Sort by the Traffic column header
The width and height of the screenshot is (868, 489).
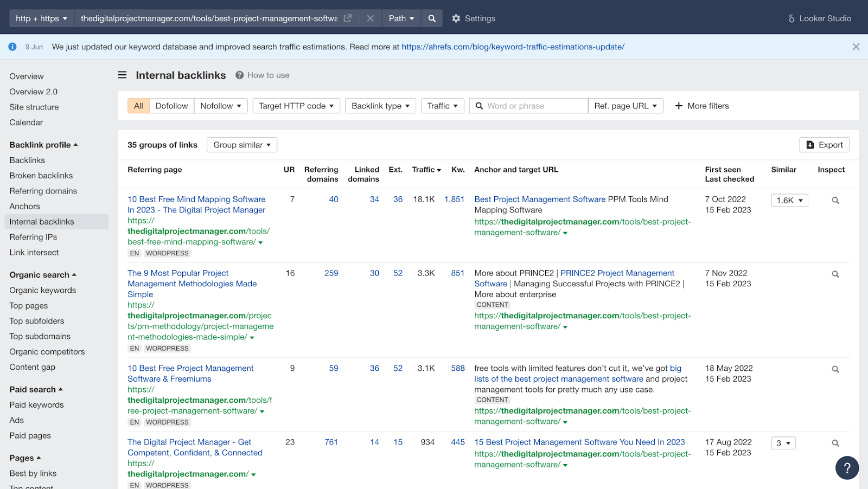pos(426,170)
